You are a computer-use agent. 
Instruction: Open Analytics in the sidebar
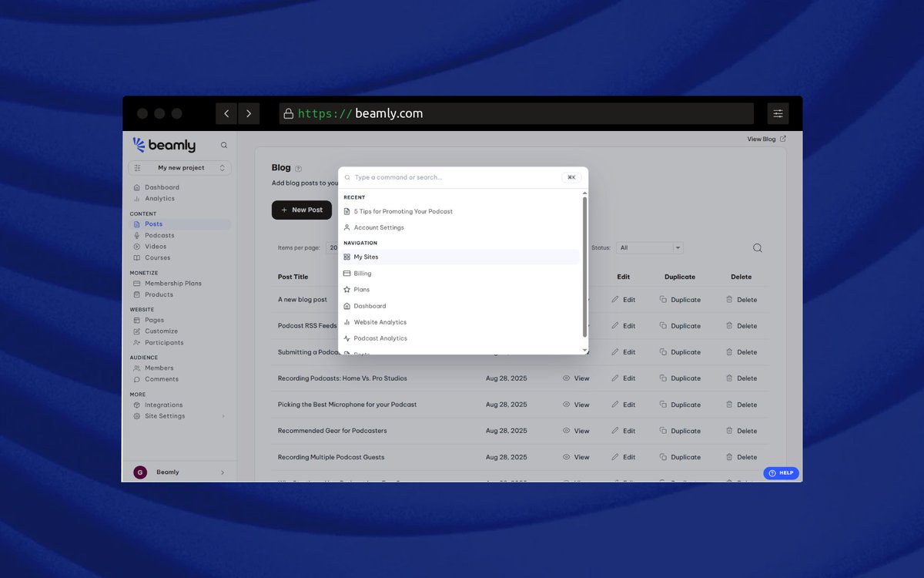(x=159, y=199)
